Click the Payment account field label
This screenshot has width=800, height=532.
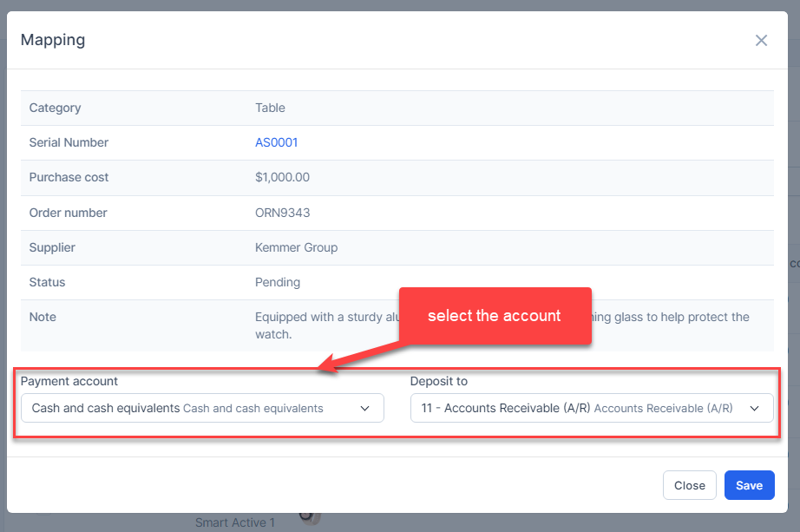pos(69,381)
